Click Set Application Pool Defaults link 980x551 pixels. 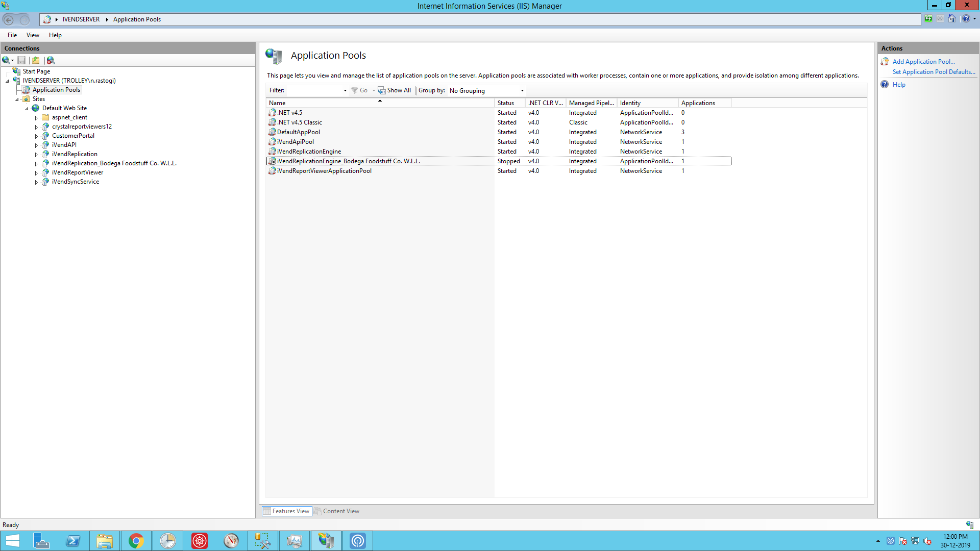tap(934, 72)
